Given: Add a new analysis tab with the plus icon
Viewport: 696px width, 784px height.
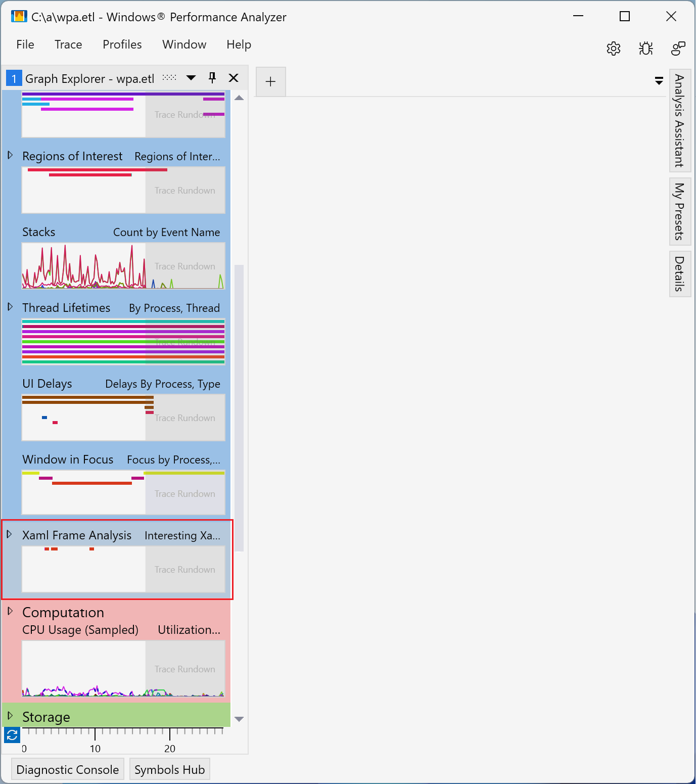Looking at the screenshot, I should coord(270,81).
